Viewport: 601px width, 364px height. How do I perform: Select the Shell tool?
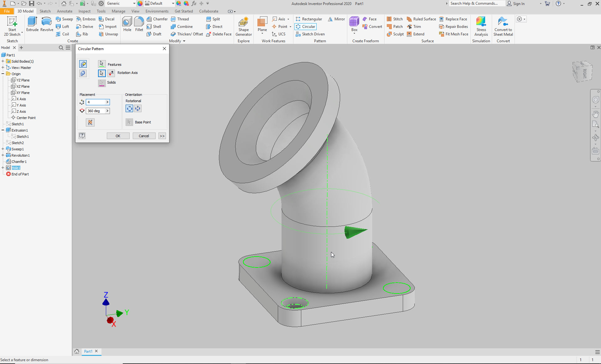tap(154, 27)
